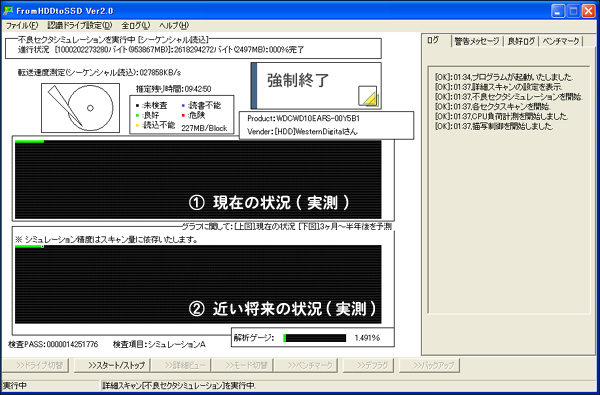Click the 転送速度測定 transfer speed text
Image resolution: width=600 pixels, height=395 pixels.
click(x=99, y=72)
